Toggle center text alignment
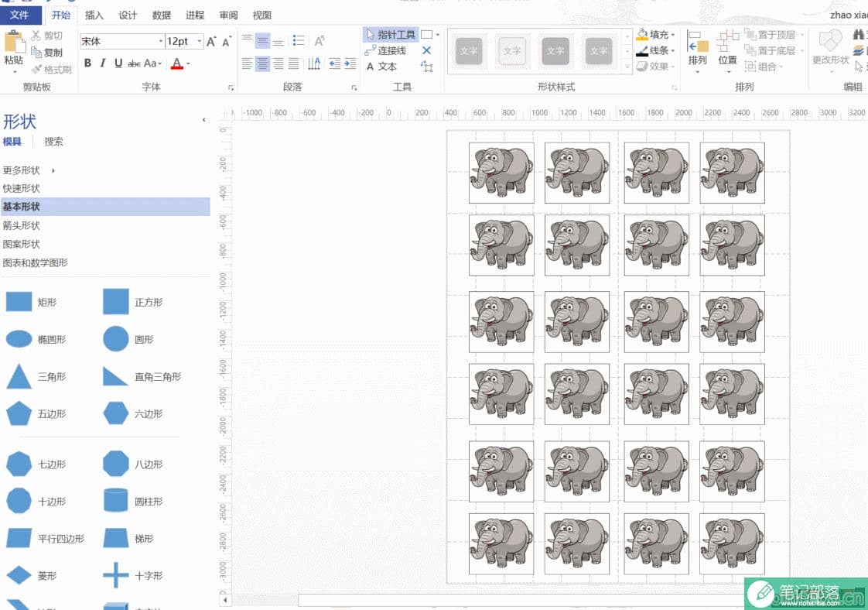This screenshot has width=868, height=610. pos(262,63)
